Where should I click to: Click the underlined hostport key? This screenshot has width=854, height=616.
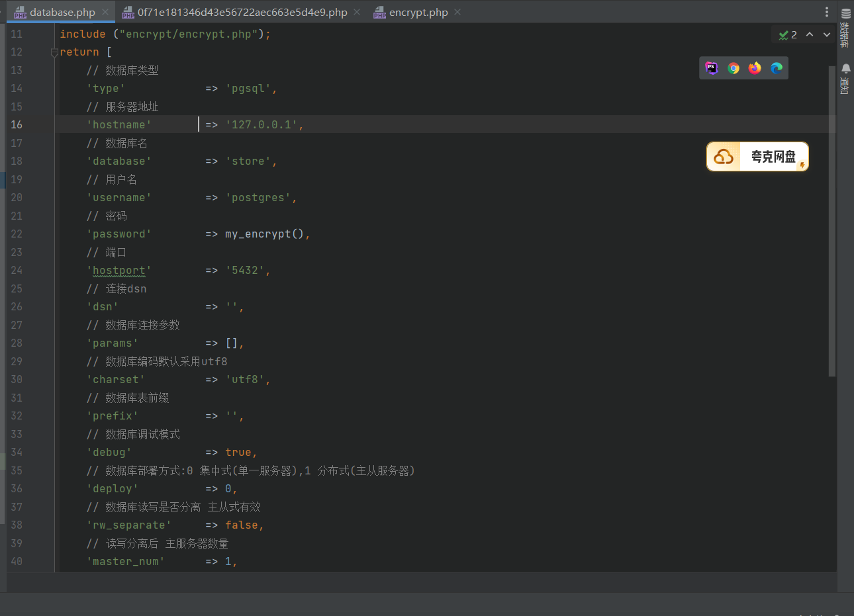point(119,270)
